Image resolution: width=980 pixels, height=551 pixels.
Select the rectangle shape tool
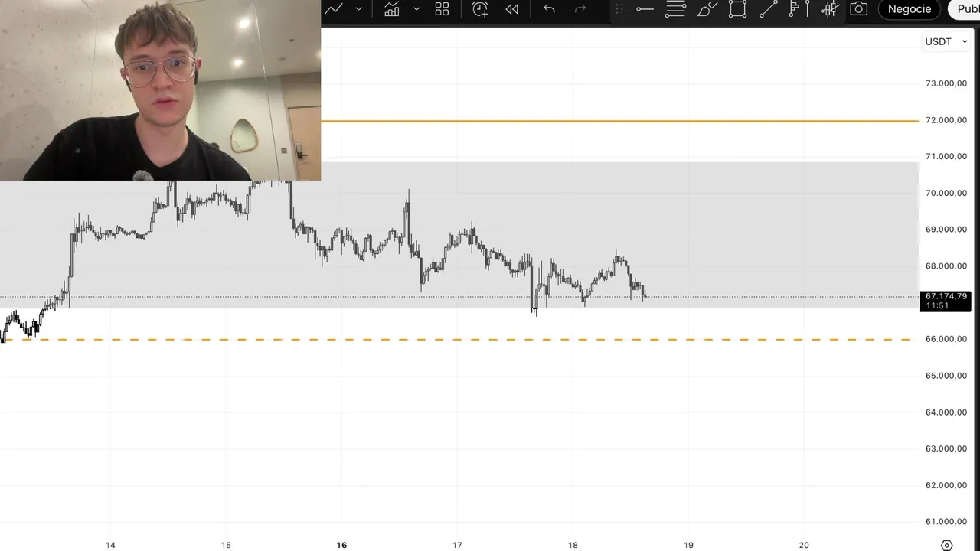pos(737,9)
